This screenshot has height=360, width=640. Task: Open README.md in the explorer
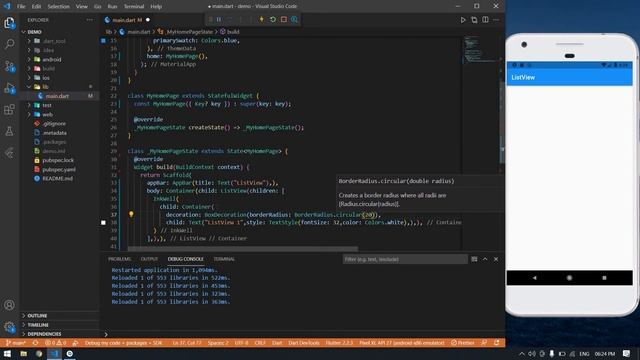coord(57,178)
